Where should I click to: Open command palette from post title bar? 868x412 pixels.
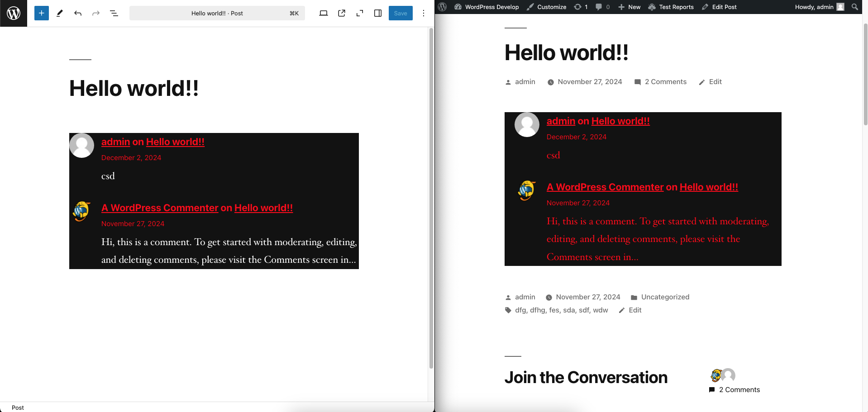(x=217, y=13)
